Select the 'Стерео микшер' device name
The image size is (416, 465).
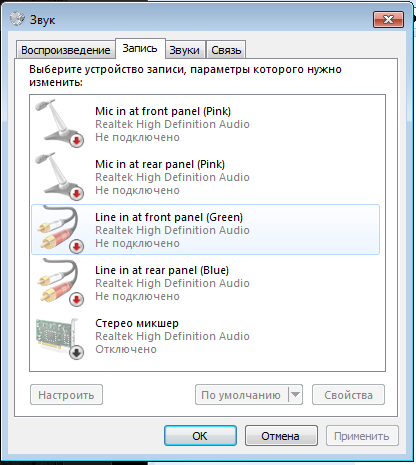pyautogui.click(x=137, y=323)
